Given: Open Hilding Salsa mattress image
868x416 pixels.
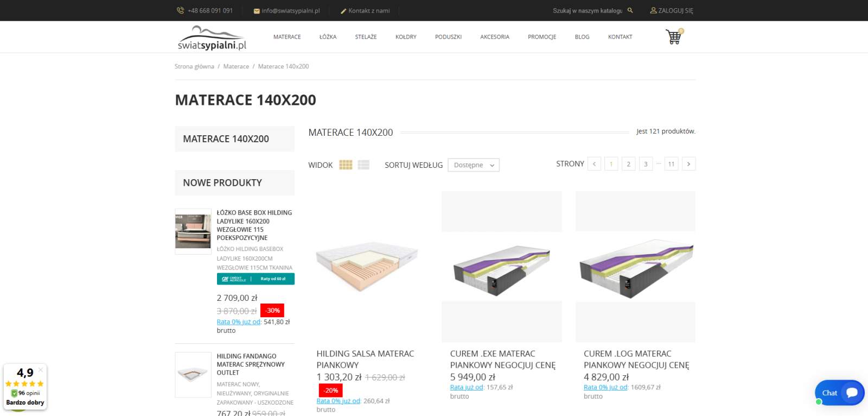Looking at the screenshot, I should coord(368,267).
